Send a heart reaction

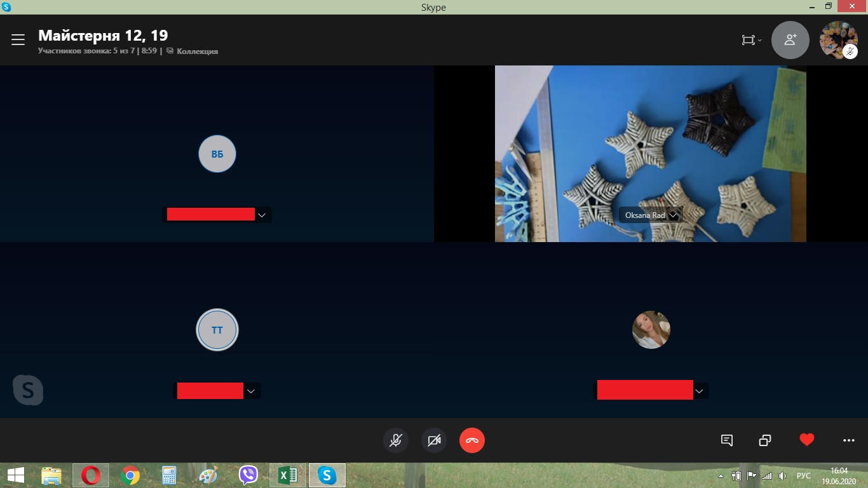(x=807, y=439)
